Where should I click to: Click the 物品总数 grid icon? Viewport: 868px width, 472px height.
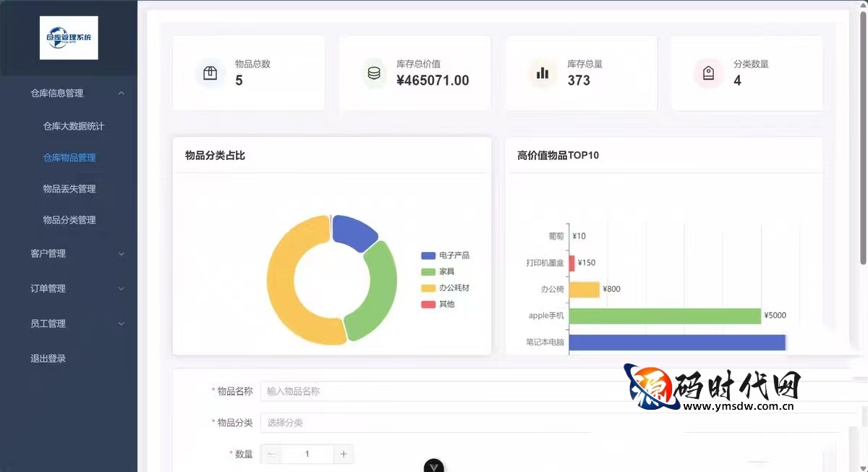[x=210, y=72]
